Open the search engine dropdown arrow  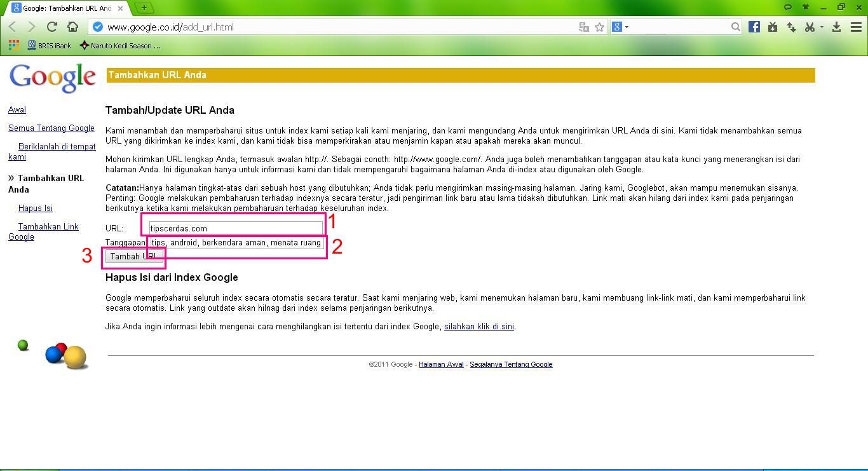[627, 27]
